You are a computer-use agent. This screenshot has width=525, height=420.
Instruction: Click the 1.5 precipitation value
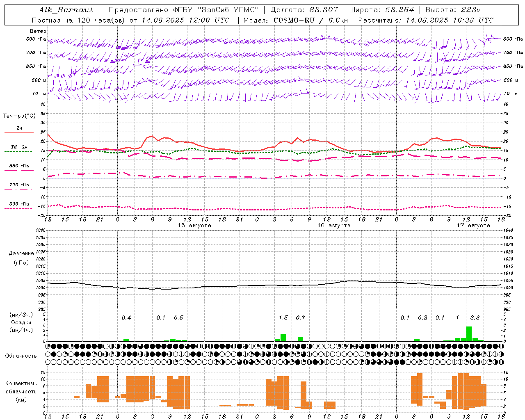[283, 317]
